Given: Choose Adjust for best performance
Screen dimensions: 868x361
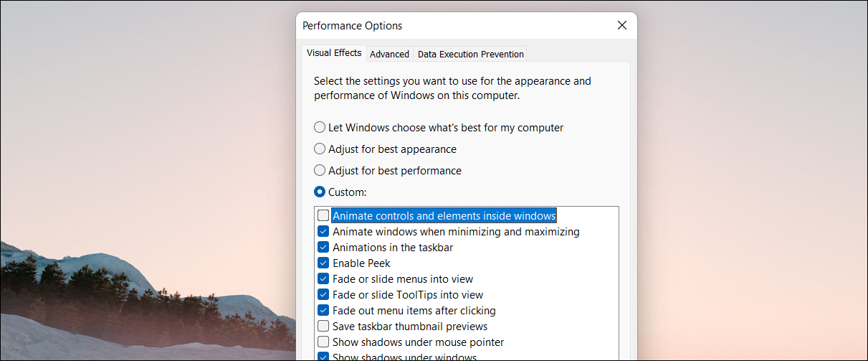Looking at the screenshot, I should (x=320, y=171).
